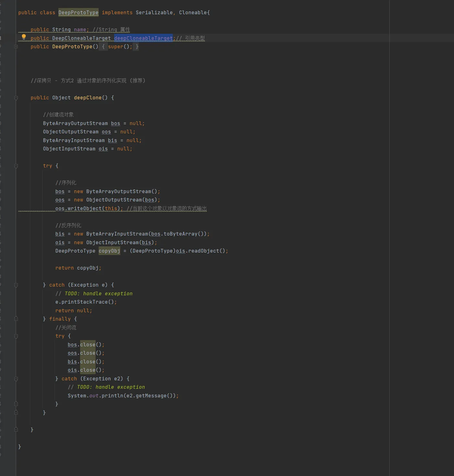Click the bis.close() call
Viewport: 454px width, 476px height.
(86, 362)
